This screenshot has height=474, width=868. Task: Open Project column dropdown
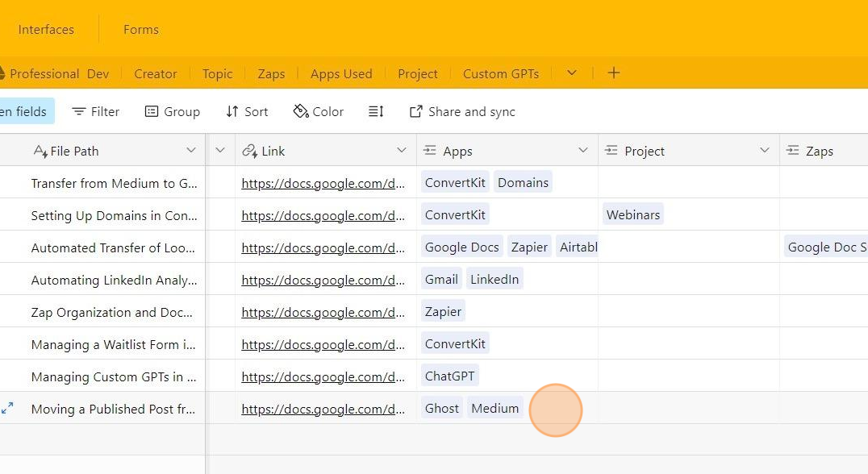[765, 151]
